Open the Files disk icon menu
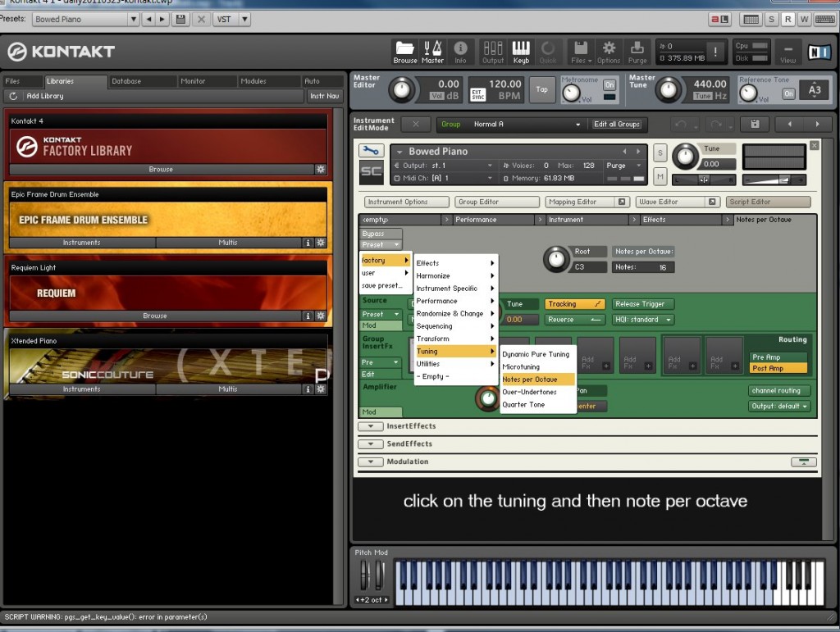Viewport: 840px width, 632px height. coord(582,52)
